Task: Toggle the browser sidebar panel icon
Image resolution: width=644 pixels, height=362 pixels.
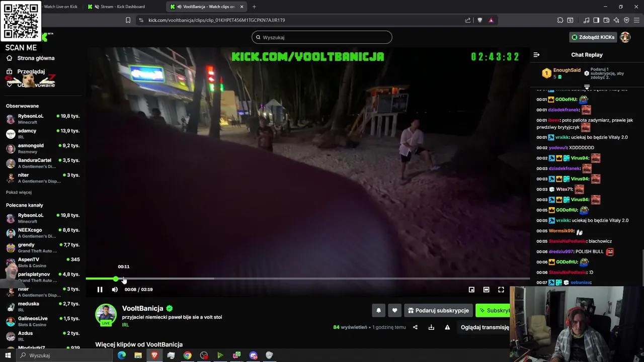Action: click(x=596, y=20)
